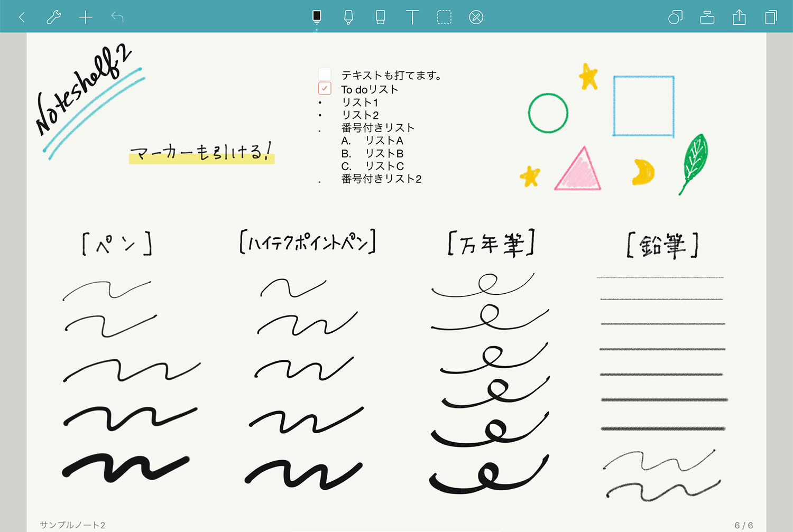This screenshot has width=793, height=532.
Task: Click the 番号付きリスト2 line
Action: [x=381, y=179]
